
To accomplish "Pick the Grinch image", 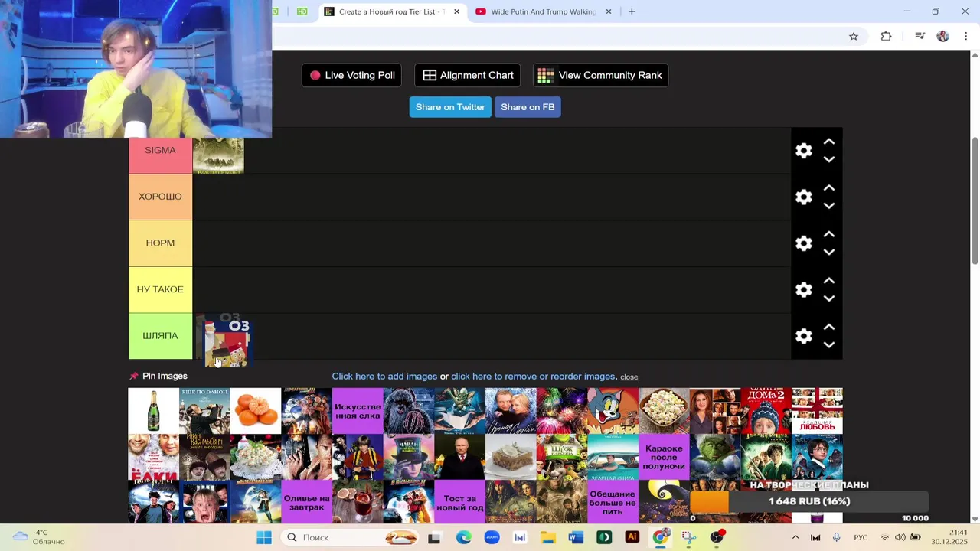I will 715,457.
